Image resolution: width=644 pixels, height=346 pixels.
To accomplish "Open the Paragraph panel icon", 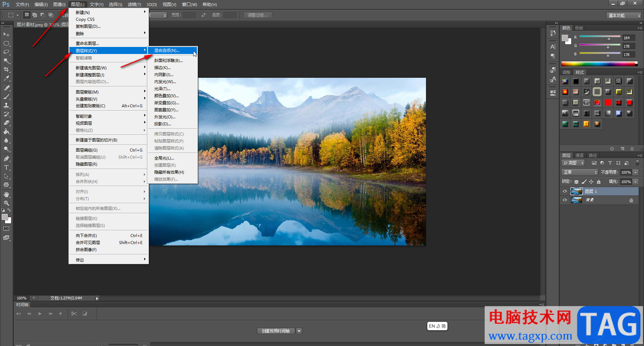I will [553, 56].
